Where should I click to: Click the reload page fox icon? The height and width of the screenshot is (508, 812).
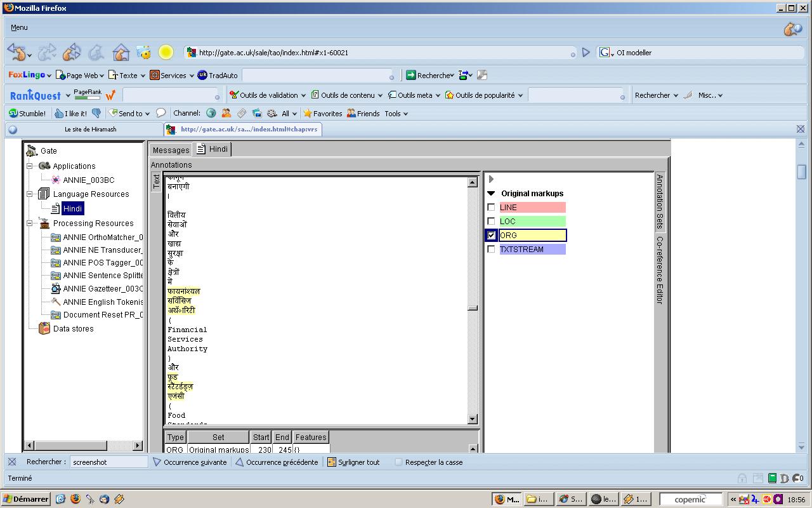tap(71, 52)
